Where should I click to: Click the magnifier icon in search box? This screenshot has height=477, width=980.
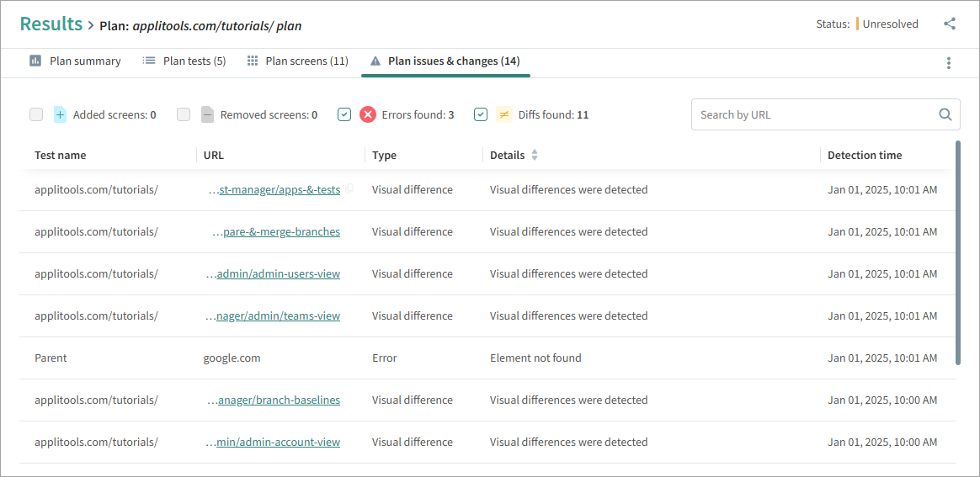[x=945, y=115]
